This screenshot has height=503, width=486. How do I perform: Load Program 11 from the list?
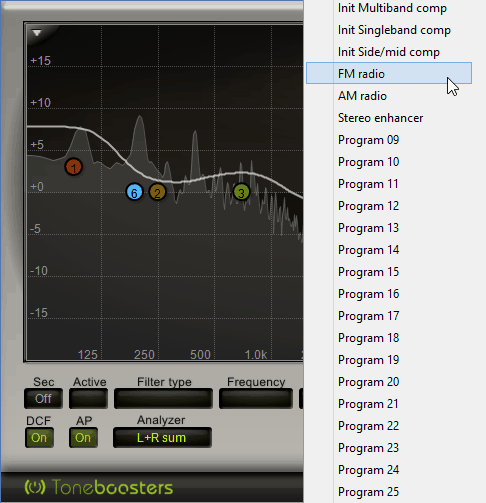coord(389,184)
